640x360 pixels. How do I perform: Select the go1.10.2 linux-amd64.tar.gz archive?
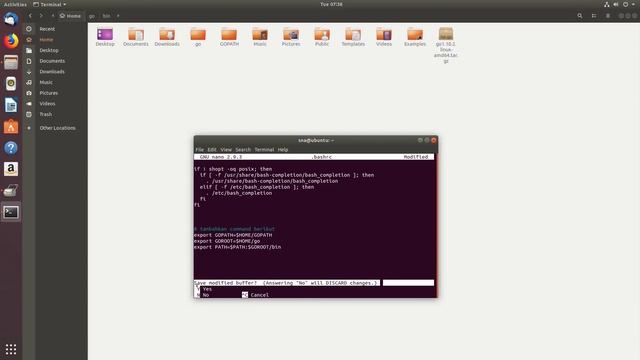(446, 45)
